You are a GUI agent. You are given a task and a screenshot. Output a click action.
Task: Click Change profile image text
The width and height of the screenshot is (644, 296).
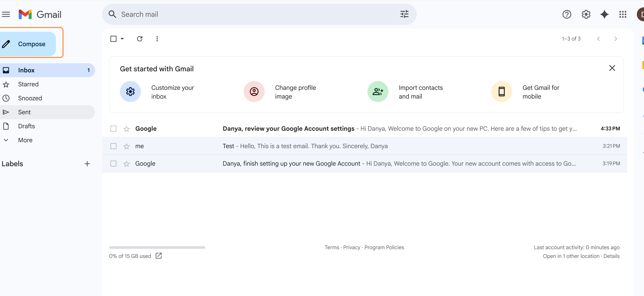click(x=295, y=92)
